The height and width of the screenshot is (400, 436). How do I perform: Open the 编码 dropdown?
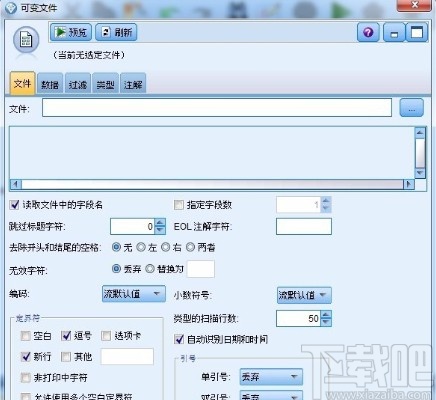point(134,294)
